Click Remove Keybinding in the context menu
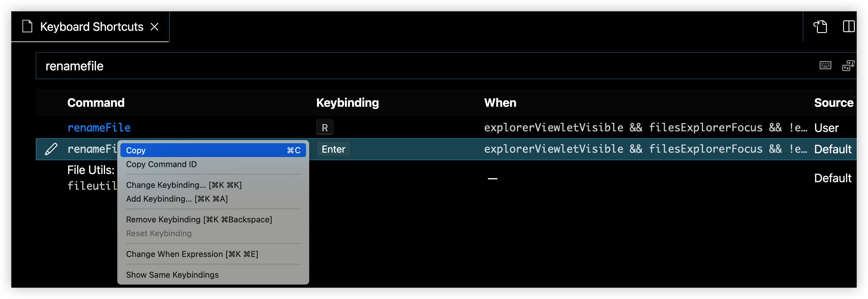 (199, 219)
